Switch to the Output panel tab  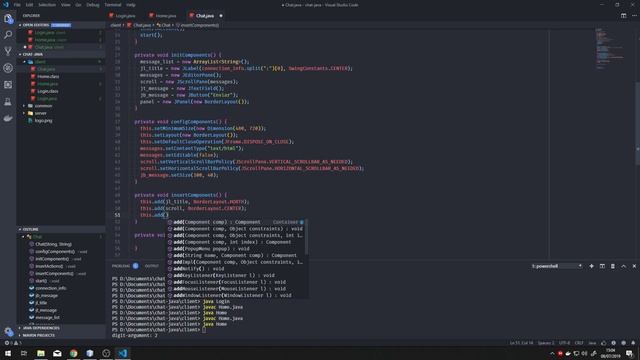tap(151, 266)
